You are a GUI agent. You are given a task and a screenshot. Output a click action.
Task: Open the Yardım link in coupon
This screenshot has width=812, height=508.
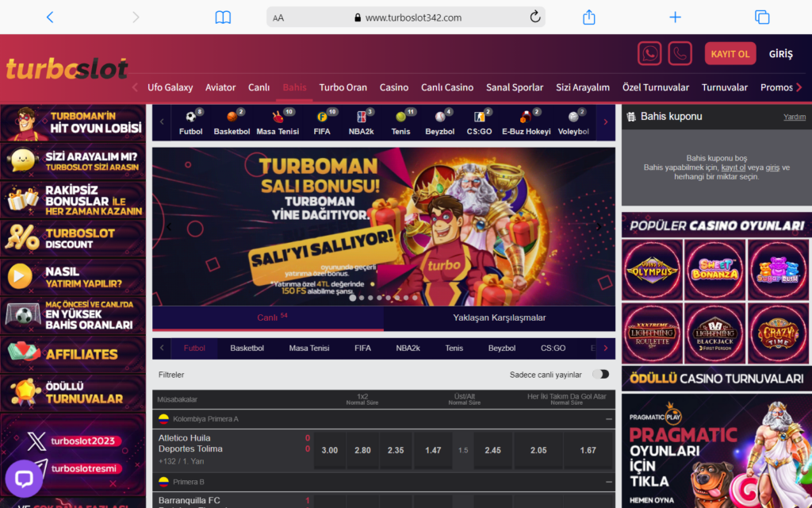point(795,117)
